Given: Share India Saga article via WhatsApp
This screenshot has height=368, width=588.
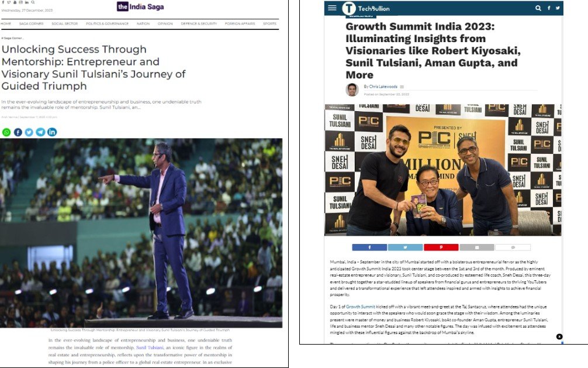Looking at the screenshot, I should (x=6, y=132).
